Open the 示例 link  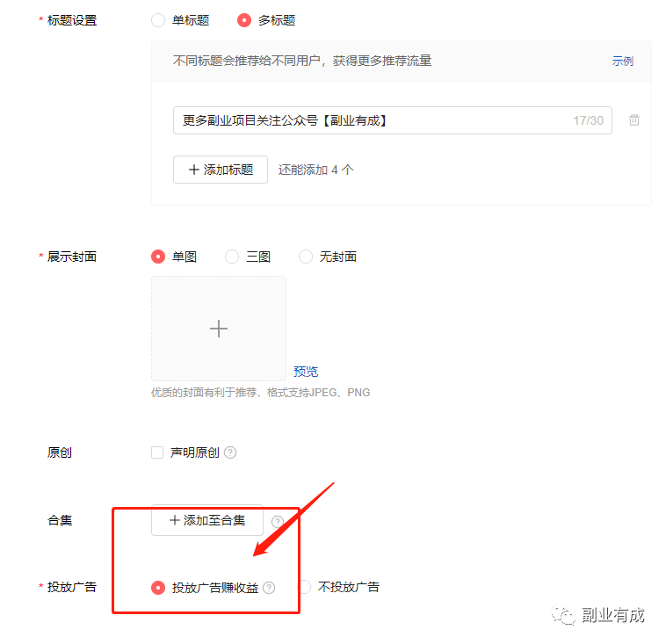622,62
